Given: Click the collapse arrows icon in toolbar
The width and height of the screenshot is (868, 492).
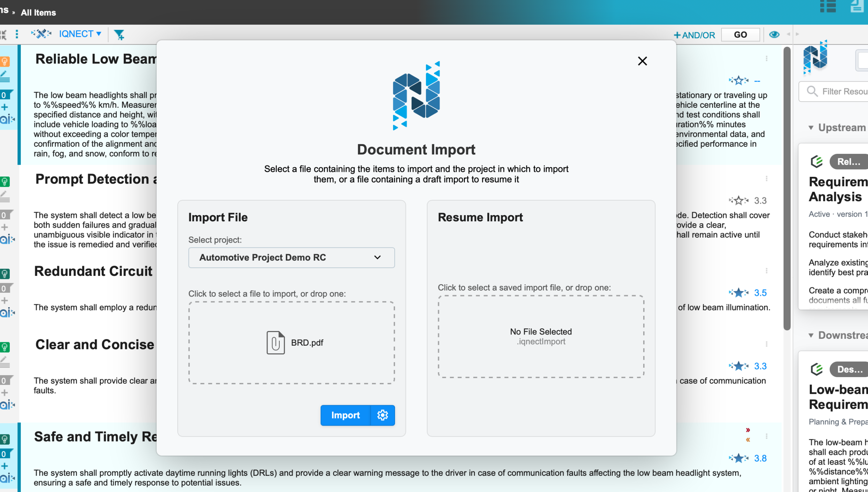Looking at the screenshot, I should [x=3, y=34].
